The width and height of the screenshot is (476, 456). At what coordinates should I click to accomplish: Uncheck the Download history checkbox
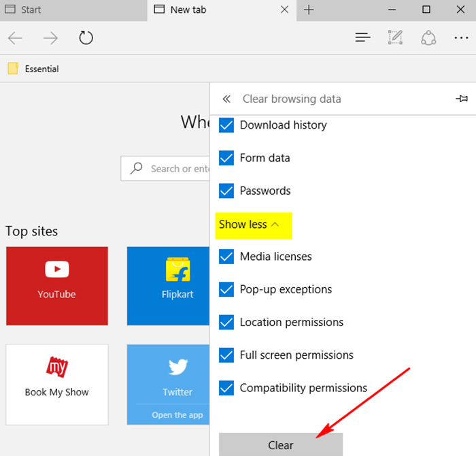click(226, 125)
